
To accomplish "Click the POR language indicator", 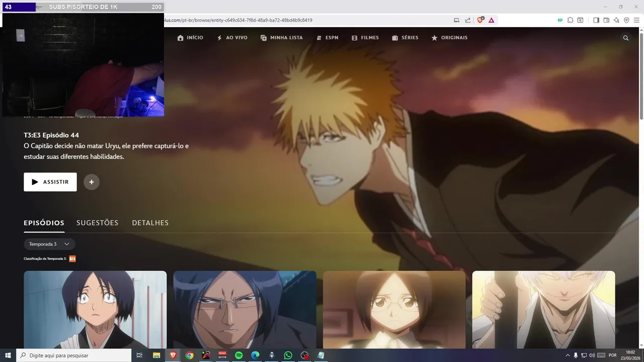I will tap(612, 355).
